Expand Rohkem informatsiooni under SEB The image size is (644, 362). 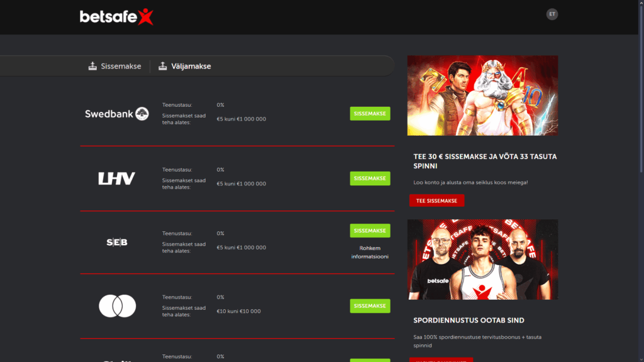(x=370, y=252)
